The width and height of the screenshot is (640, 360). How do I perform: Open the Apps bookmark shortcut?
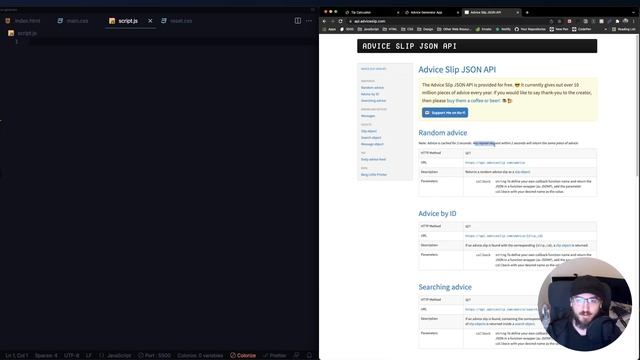pos(329,29)
